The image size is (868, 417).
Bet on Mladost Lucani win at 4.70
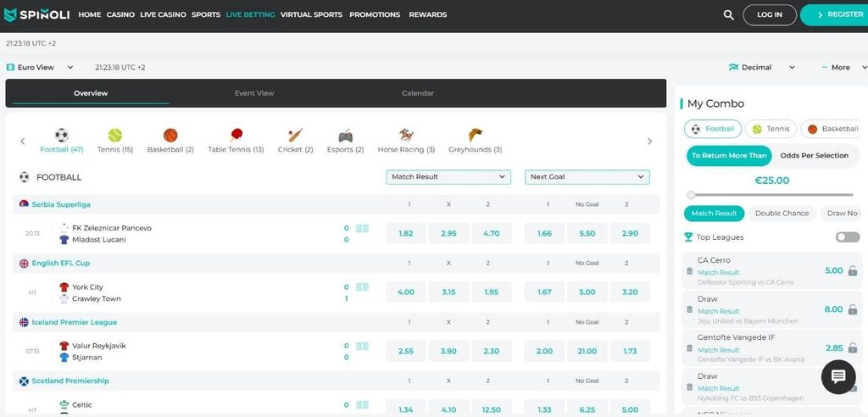(491, 234)
